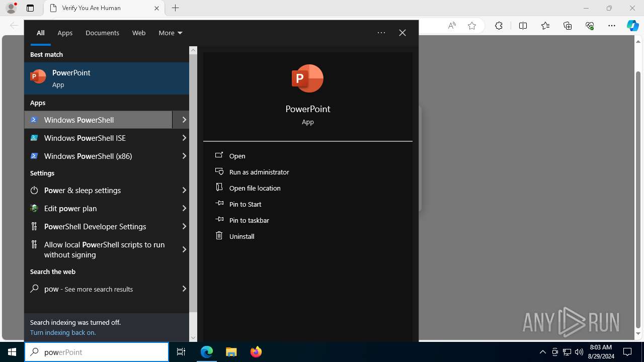644x362 pixels.
Task: Open Task View on taskbar
Action: click(x=181, y=352)
